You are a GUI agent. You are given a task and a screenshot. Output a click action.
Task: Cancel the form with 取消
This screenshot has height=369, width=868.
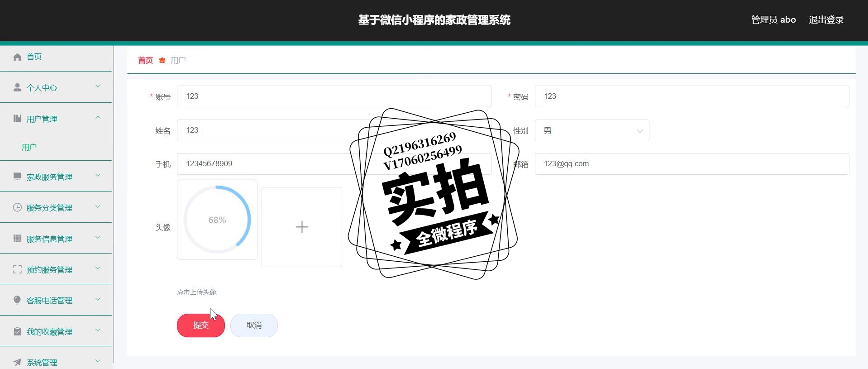254,325
